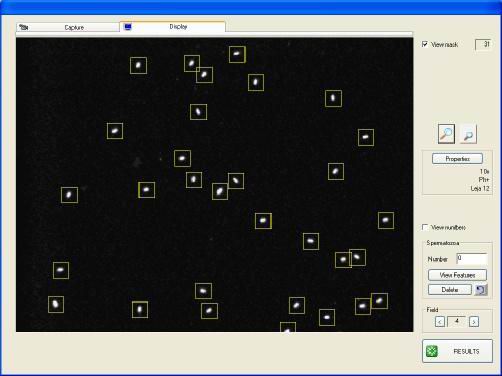Viewport: 502px width, 376px height.
Task: Click the green icon on RESULTS button
Action: 432,351
